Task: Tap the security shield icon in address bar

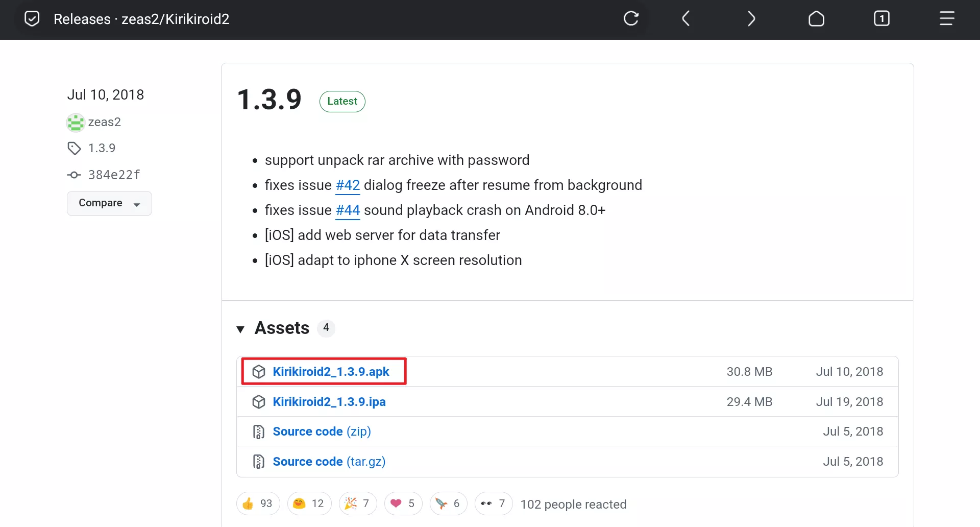Action: pos(32,19)
